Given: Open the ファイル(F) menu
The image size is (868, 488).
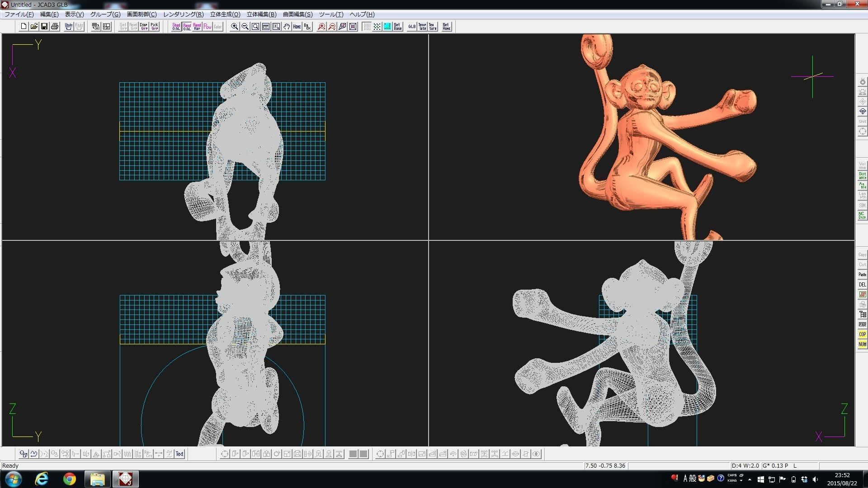Looking at the screenshot, I should click(19, 14).
